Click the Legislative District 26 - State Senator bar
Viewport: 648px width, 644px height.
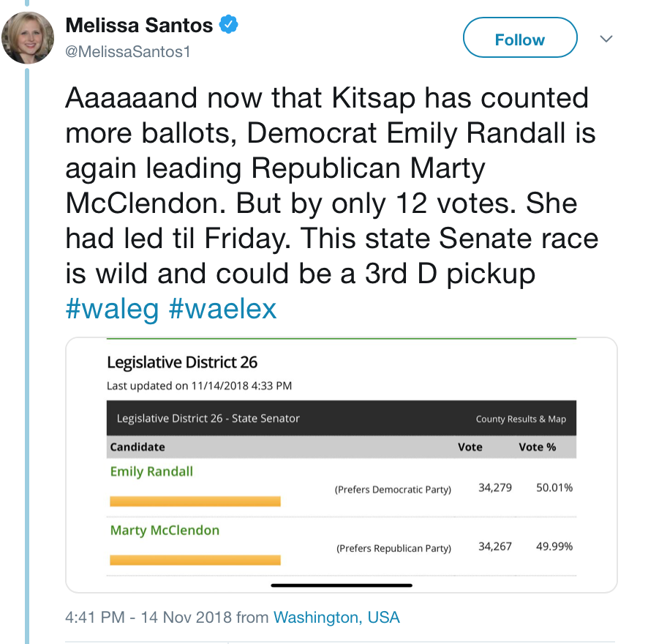click(342, 418)
